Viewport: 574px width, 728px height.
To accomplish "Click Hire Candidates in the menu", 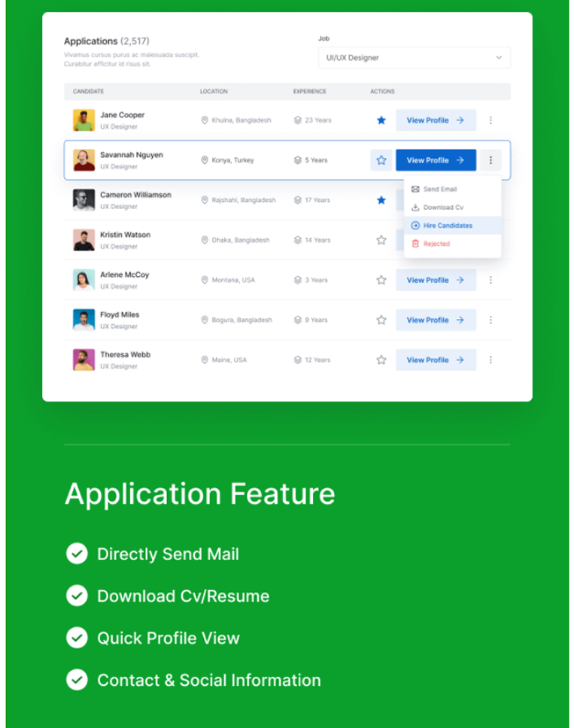I will tap(447, 226).
